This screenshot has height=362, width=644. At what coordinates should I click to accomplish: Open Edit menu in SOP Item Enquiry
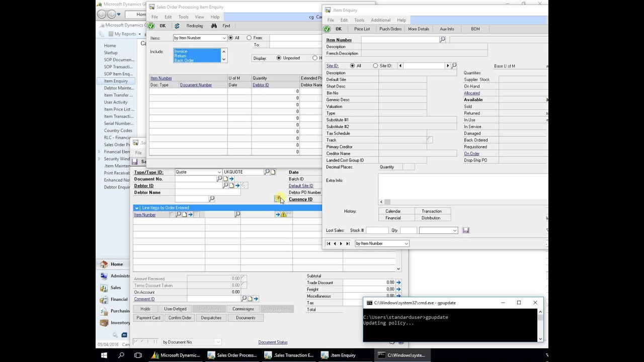tap(168, 17)
